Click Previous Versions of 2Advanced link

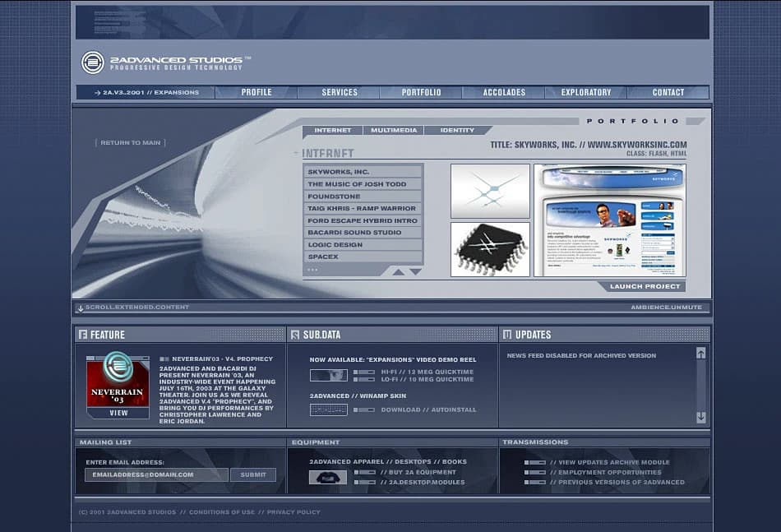(x=617, y=482)
